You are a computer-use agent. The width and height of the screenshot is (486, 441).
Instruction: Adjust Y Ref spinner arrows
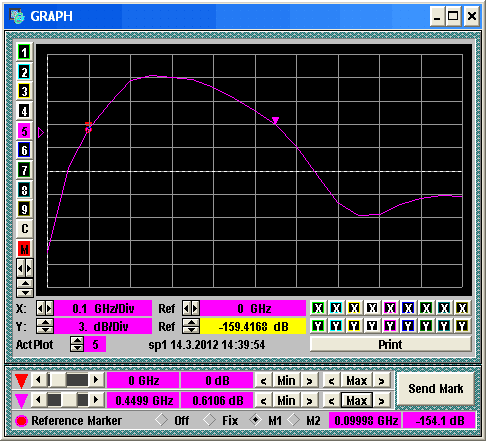191,326
